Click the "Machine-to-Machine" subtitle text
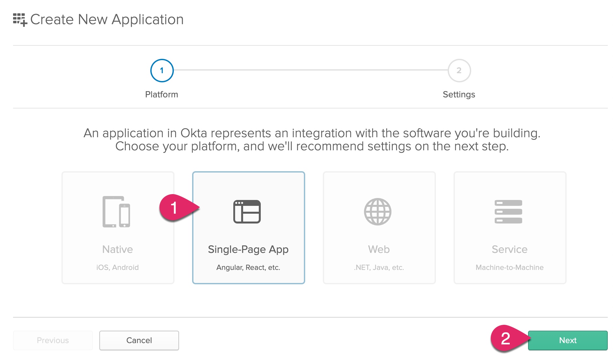 coord(510,267)
